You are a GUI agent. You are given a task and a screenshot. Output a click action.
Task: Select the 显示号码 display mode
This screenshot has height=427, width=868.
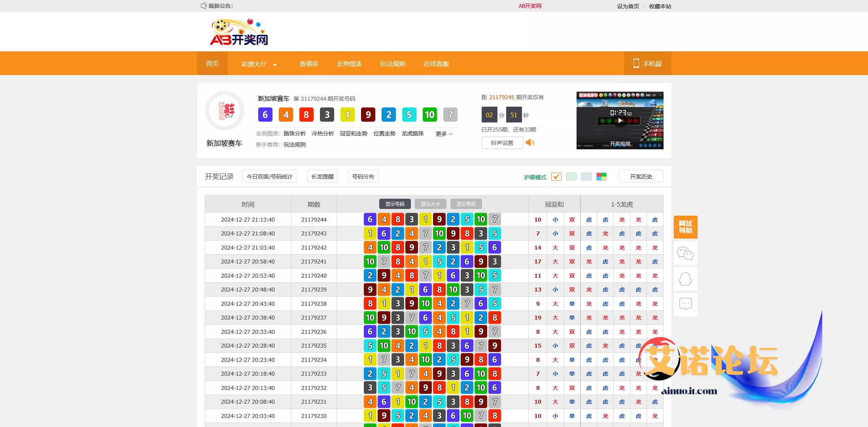pos(395,204)
